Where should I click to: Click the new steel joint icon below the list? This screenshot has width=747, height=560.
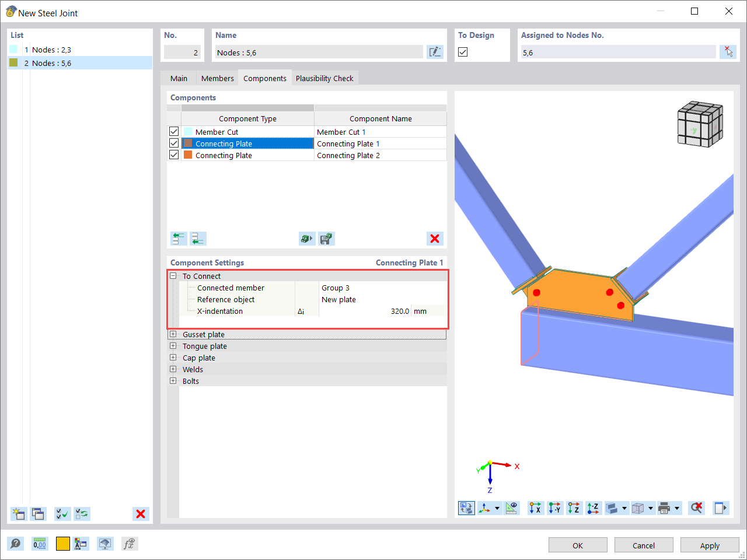tap(19, 514)
